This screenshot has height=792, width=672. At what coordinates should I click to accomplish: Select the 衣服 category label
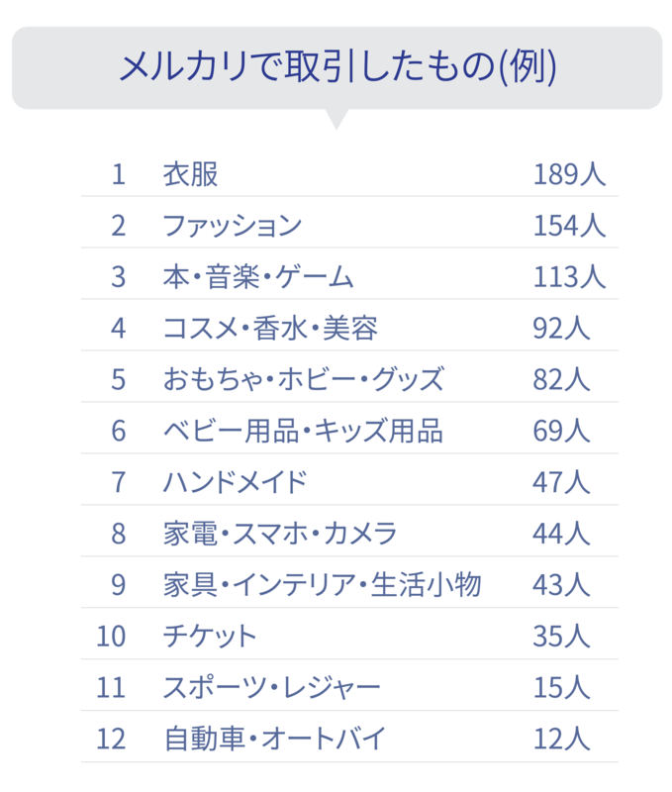190,174
